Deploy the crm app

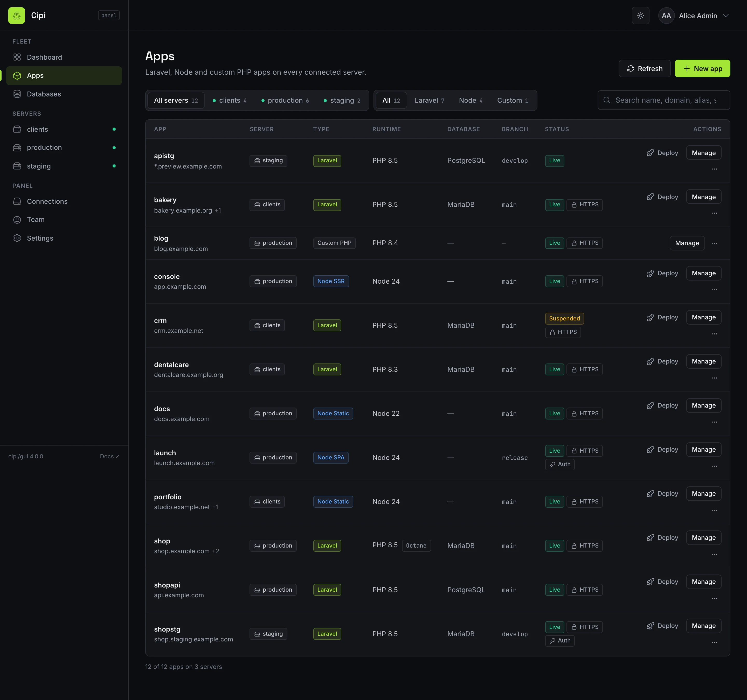coord(662,317)
